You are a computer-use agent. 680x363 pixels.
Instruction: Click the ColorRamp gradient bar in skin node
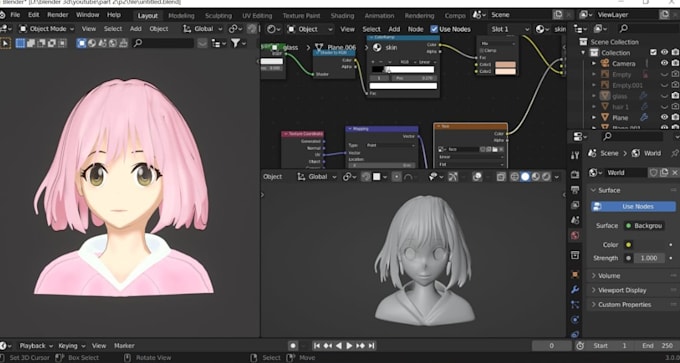coord(403,69)
